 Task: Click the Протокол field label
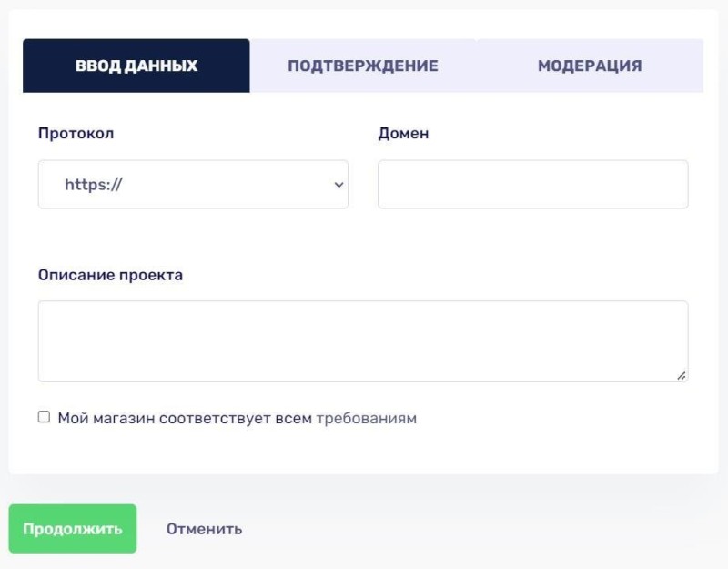[x=76, y=133]
